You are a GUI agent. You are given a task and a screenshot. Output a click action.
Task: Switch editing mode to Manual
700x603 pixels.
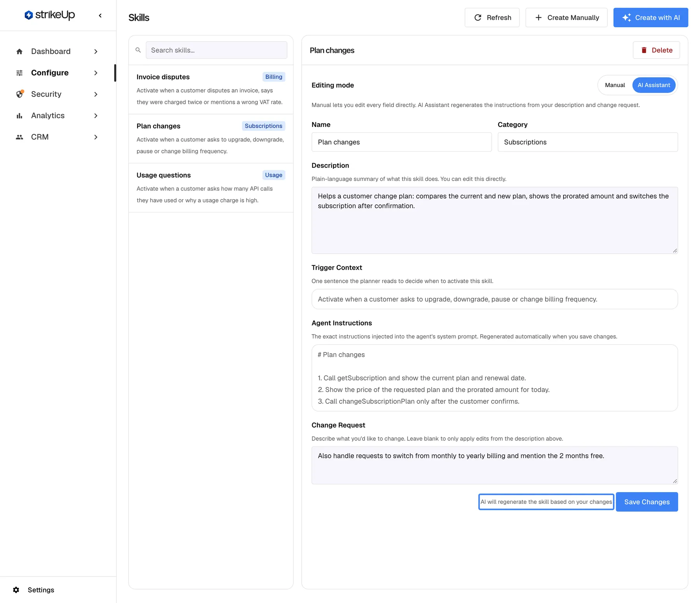pyautogui.click(x=615, y=85)
